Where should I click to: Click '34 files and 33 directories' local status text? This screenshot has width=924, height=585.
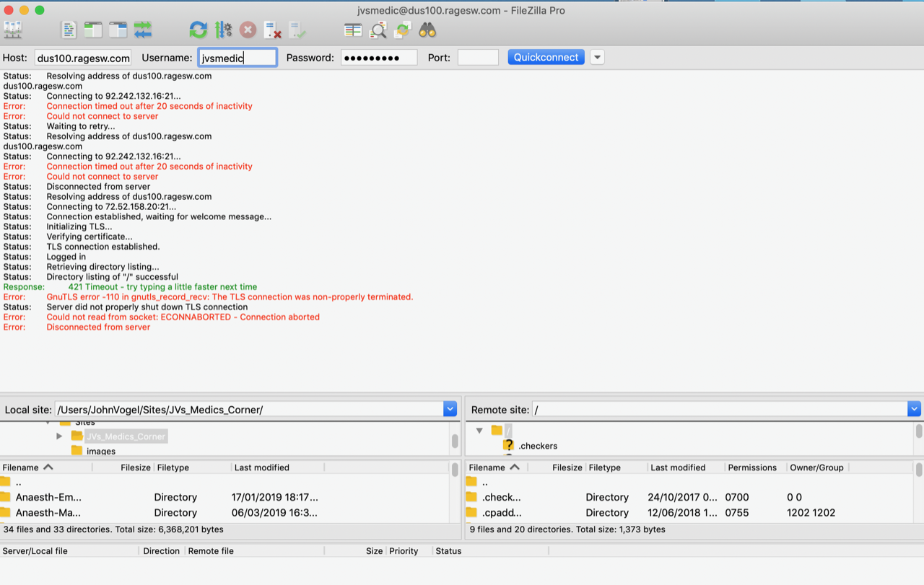coord(113,529)
